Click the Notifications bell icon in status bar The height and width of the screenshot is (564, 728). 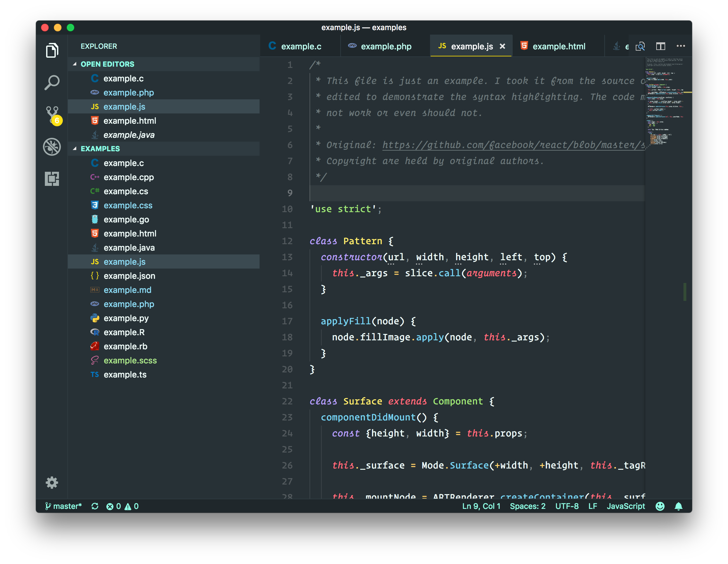[x=678, y=505]
